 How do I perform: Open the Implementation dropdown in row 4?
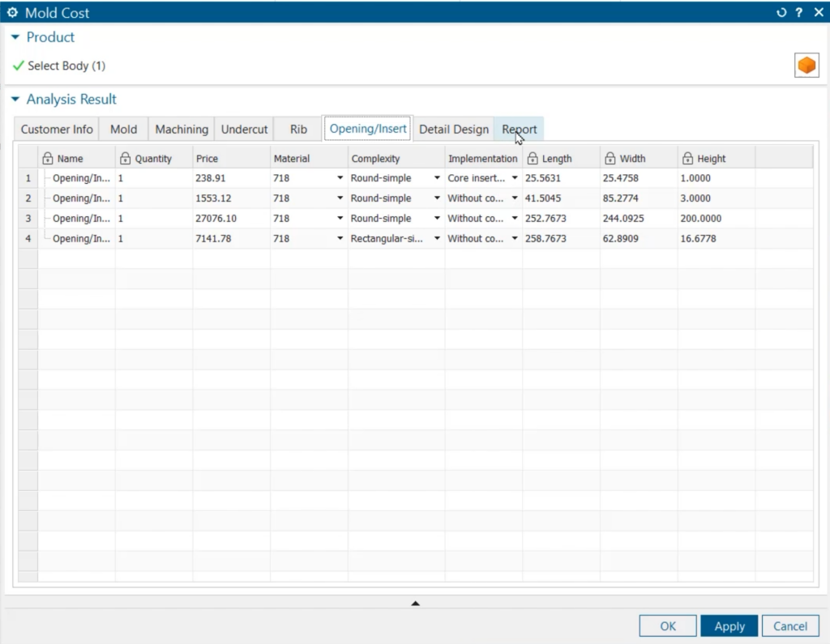514,238
